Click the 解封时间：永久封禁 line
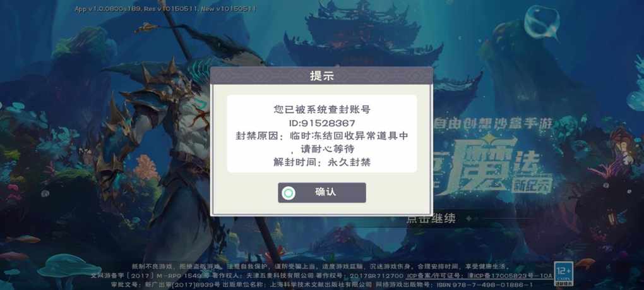644x290 pixels. 321,162
